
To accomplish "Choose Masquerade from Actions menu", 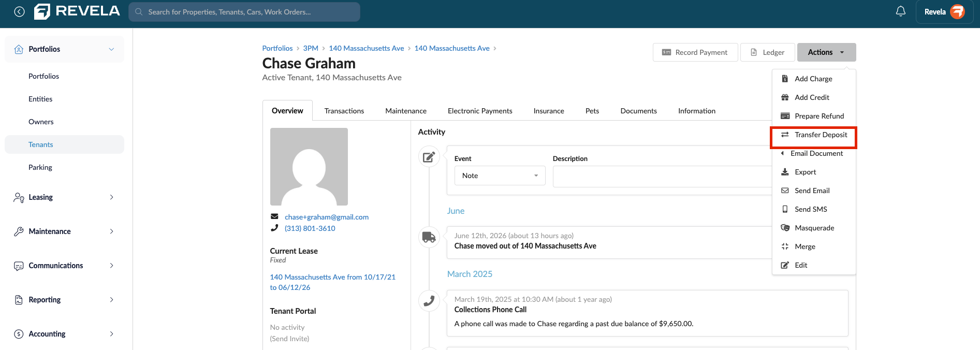I will point(813,228).
